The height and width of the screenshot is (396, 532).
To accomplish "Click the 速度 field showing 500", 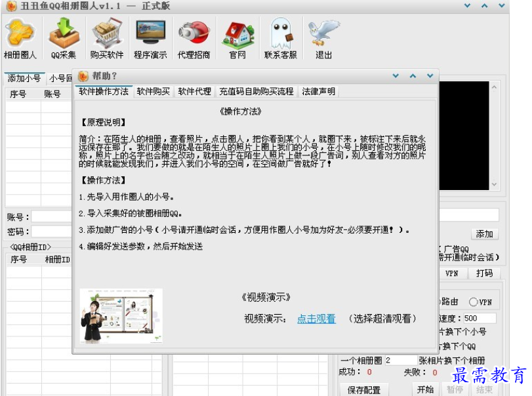I will 480,319.
